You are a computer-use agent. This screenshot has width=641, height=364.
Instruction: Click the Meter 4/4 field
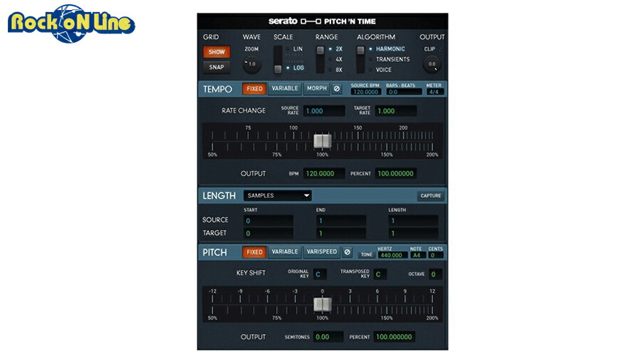[x=434, y=92]
